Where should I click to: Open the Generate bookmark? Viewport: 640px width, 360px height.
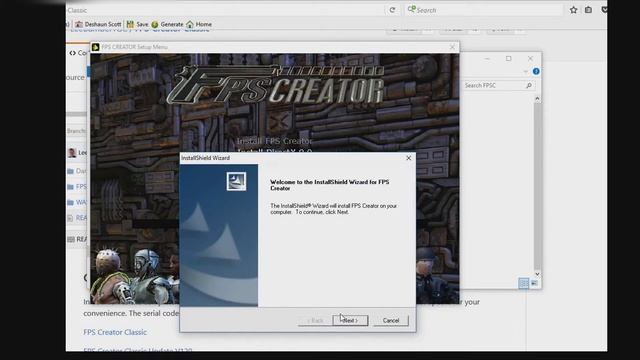pos(167,24)
